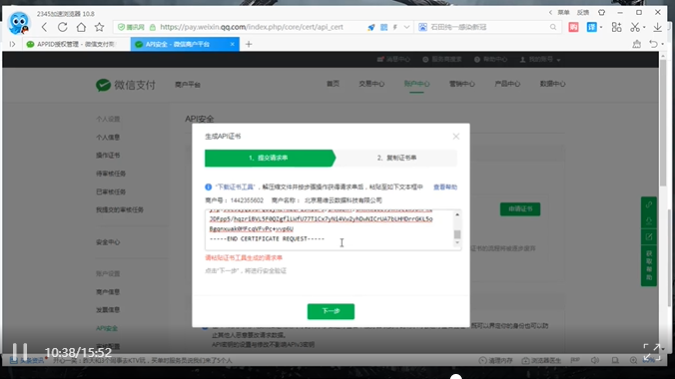Expand the translate extension dropdown arrow
The image size is (675, 379).
(x=601, y=27)
